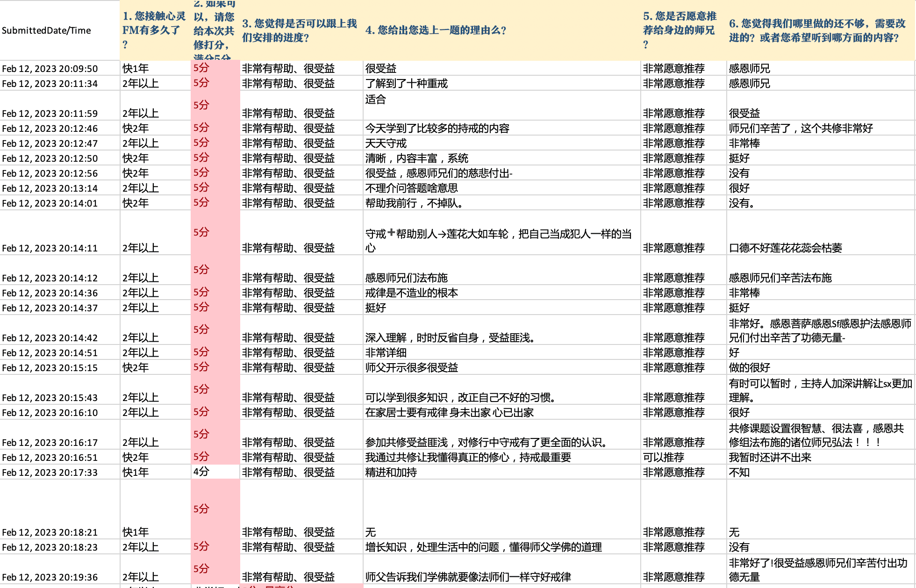Select the timestamp Feb 12, 2023 20:09:50

pos(50,69)
